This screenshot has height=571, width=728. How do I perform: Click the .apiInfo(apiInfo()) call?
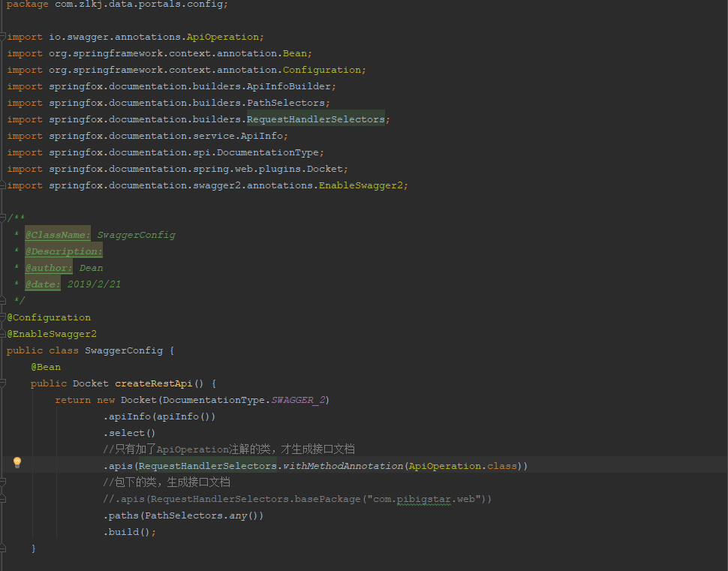(159, 416)
